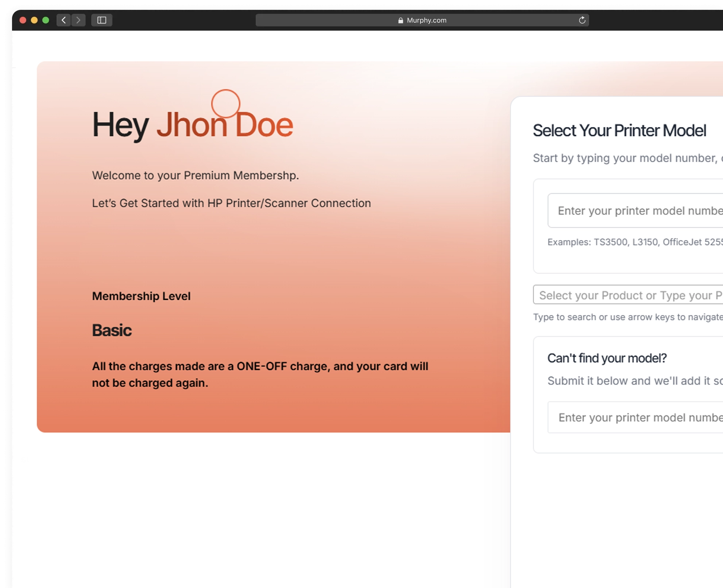This screenshot has width=723, height=588.
Task: Click the browser forward arrow
Action: click(78, 20)
